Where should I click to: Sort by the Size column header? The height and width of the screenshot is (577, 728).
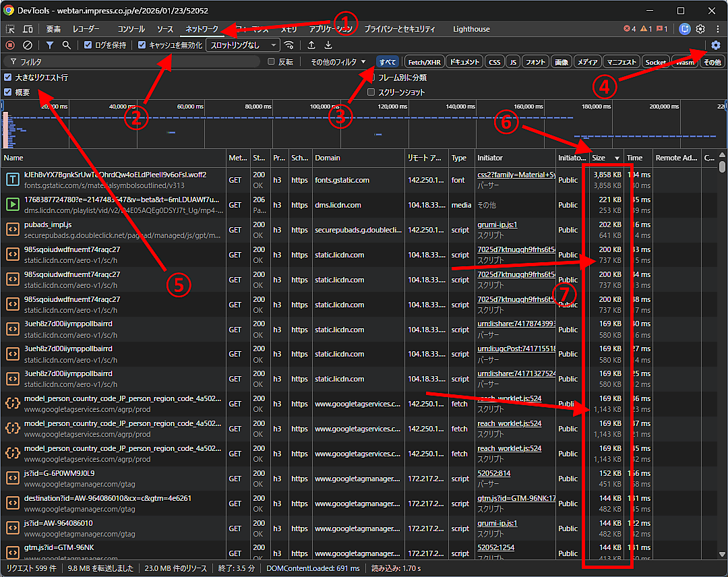[x=599, y=158]
